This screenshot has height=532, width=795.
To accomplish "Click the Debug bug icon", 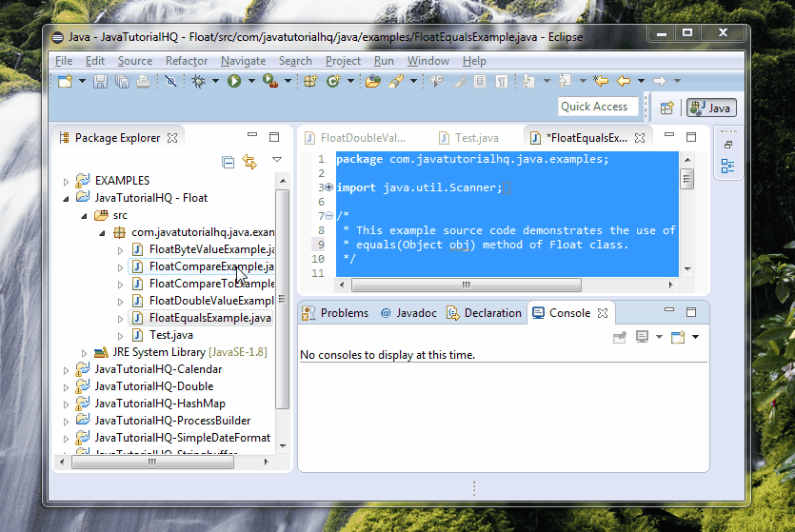I will [199, 81].
